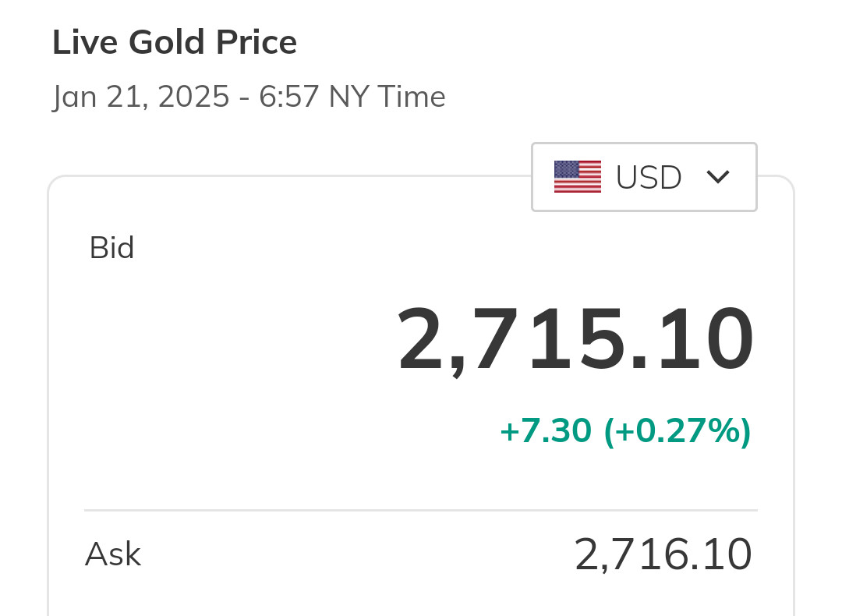The height and width of the screenshot is (616, 842).
Task: Select the Ask label
Action: pyautogui.click(x=112, y=554)
